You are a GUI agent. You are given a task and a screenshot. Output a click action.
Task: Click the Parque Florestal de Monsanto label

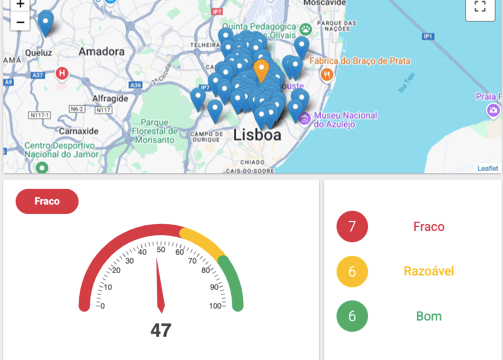[154, 131]
